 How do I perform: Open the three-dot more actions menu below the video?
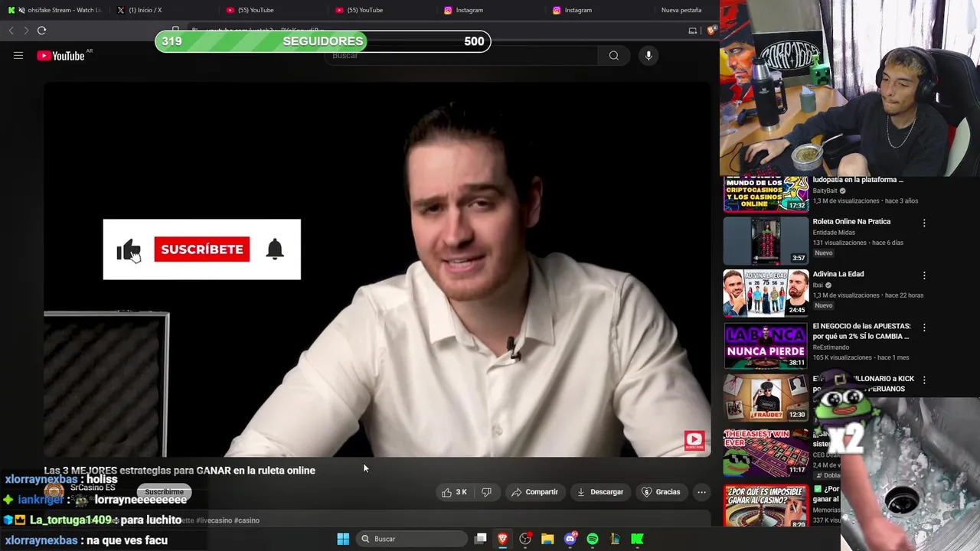coord(701,492)
